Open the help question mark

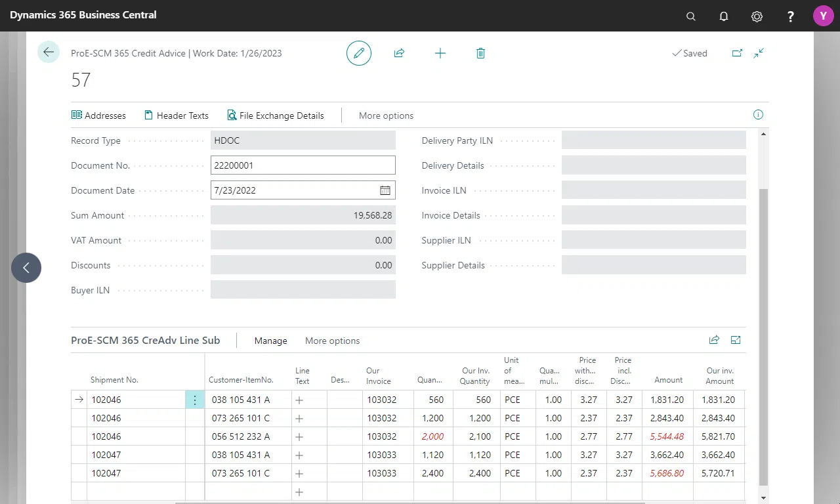791,16
